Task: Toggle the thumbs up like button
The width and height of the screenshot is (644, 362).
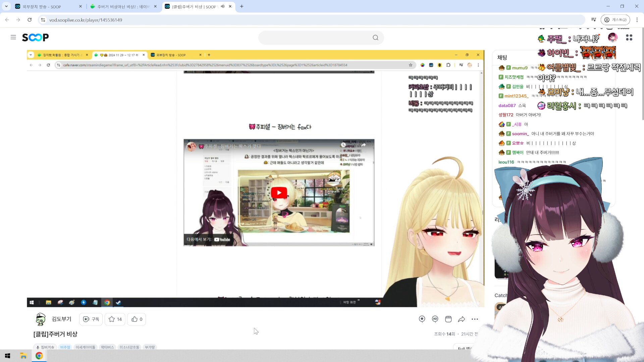Action: pos(137,319)
